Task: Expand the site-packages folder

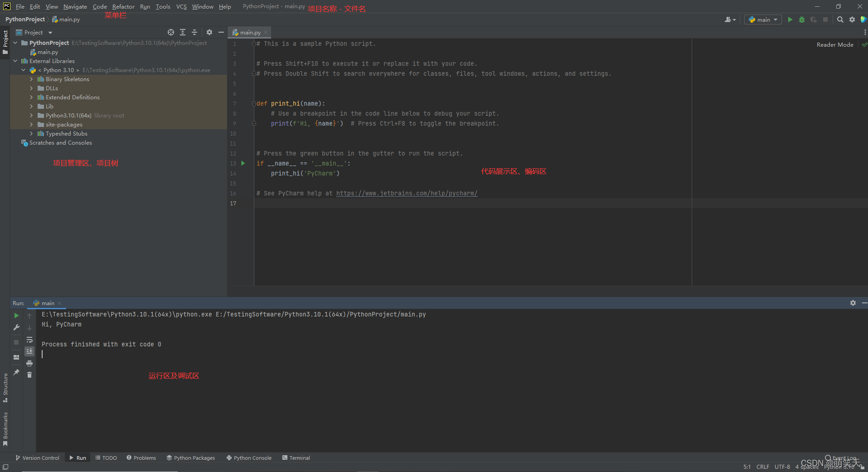Action: 31,125
